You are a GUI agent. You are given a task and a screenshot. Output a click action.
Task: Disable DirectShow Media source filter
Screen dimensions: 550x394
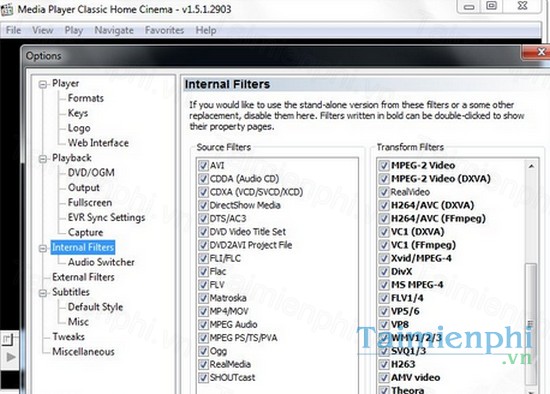point(203,206)
